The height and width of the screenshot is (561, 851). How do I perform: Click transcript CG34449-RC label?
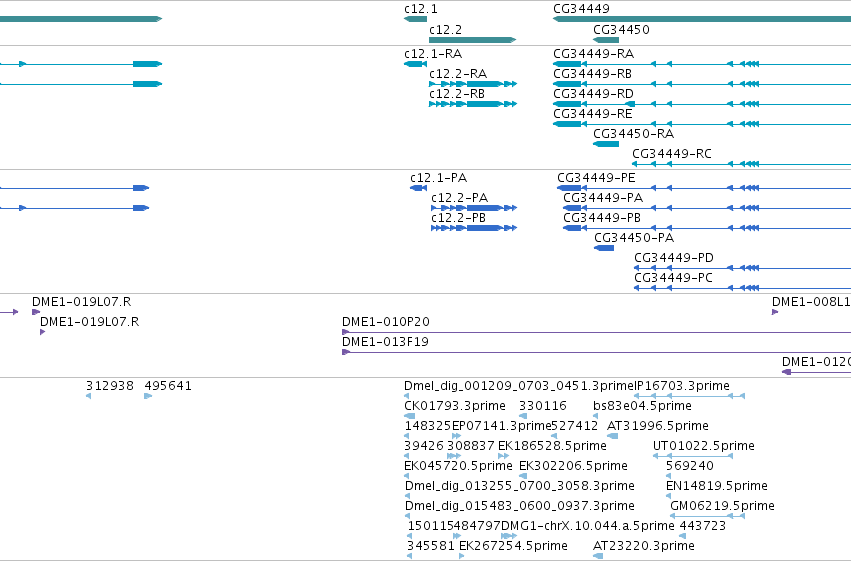point(672,154)
